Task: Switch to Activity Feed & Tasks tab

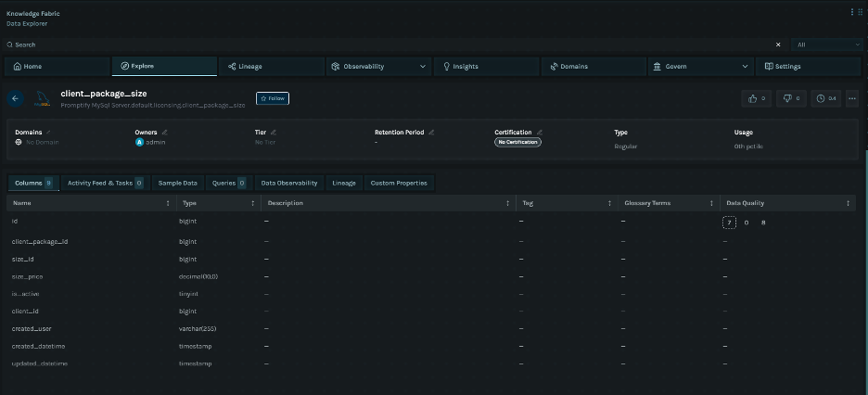Action: (105, 183)
